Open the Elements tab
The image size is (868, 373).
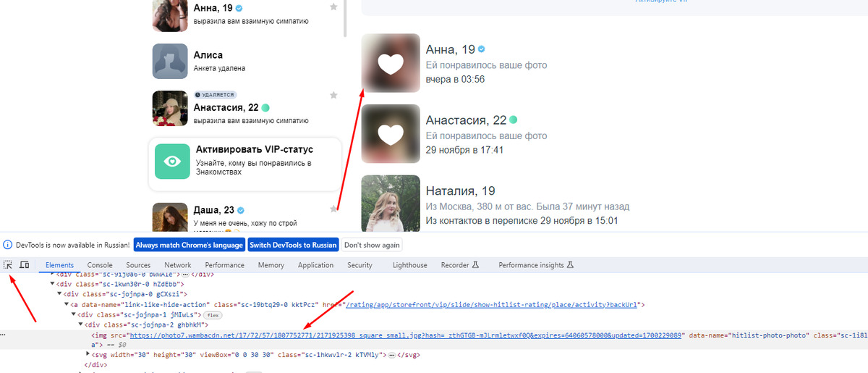pos(60,265)
